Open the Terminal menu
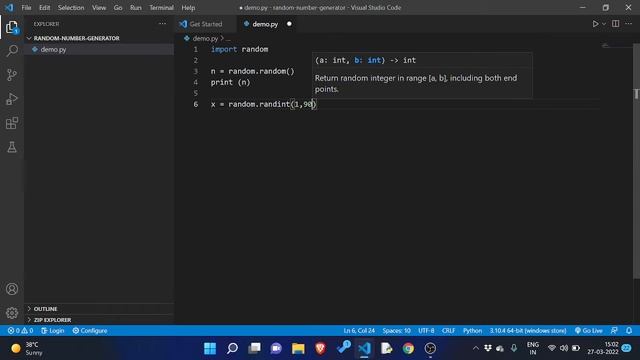640x360 pixels. 161,7
